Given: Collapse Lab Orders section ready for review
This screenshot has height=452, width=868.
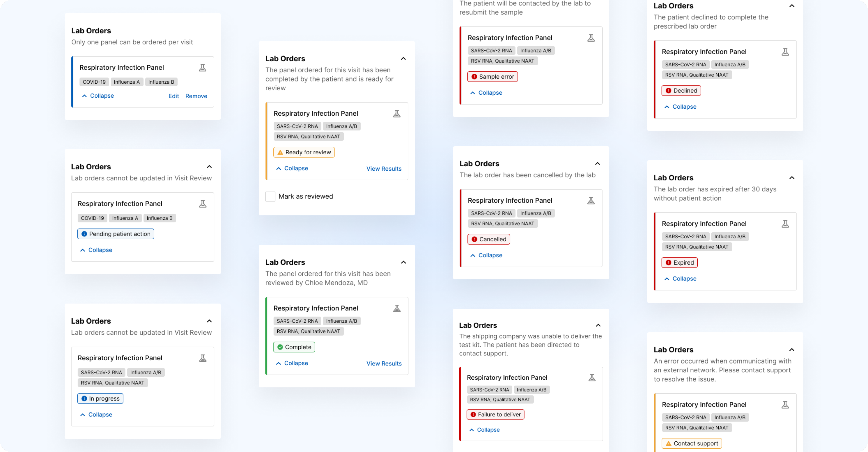Looking at the screenshot, I should point(403,59).
